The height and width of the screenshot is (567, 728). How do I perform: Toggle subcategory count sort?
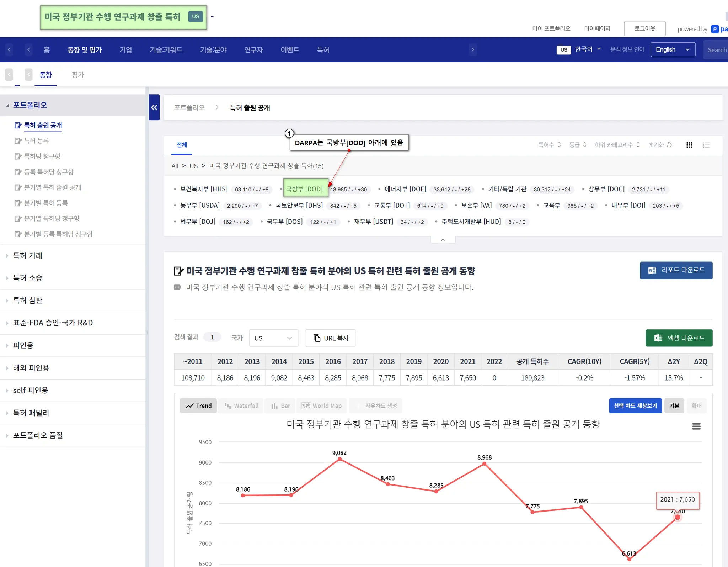tap(617, 145)
